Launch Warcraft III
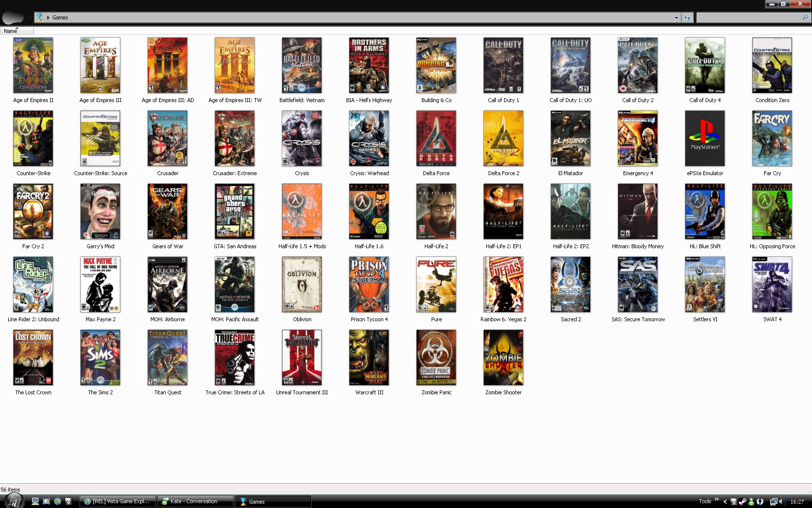 coord(369,358)
